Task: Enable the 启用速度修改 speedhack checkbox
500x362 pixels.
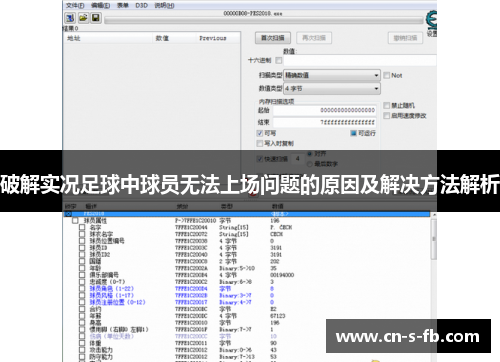Action: coord(387,116)
